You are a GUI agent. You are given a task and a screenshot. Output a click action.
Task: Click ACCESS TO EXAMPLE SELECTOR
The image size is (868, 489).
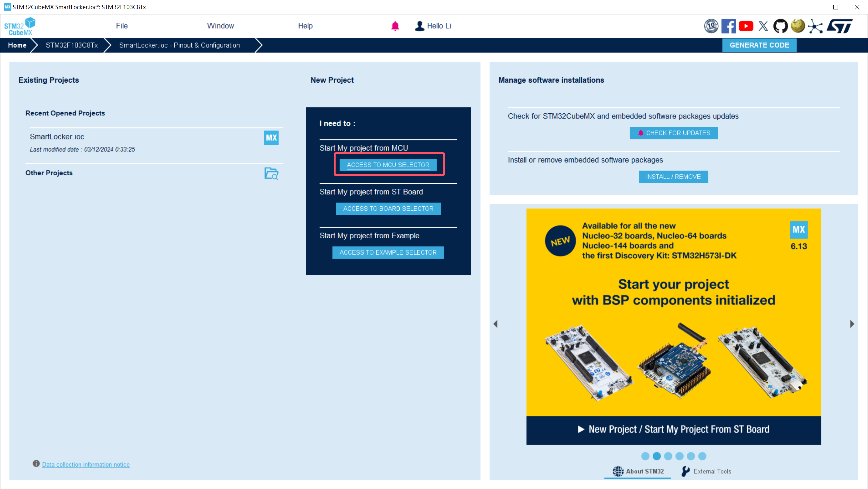click(x=388, y=253)
